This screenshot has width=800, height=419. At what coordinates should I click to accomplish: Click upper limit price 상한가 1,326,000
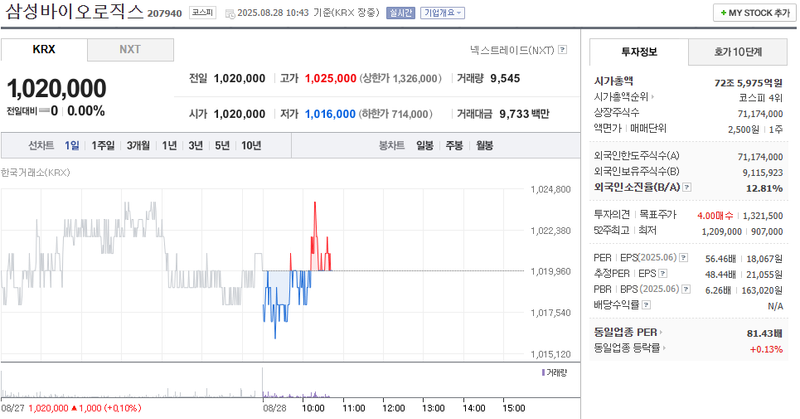tap(401, 79)
